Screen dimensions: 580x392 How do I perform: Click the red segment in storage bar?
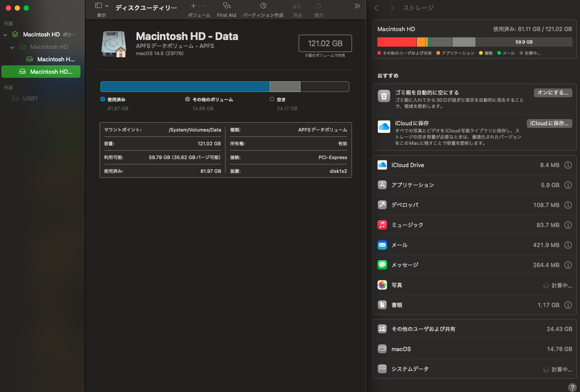pos(396,42)
